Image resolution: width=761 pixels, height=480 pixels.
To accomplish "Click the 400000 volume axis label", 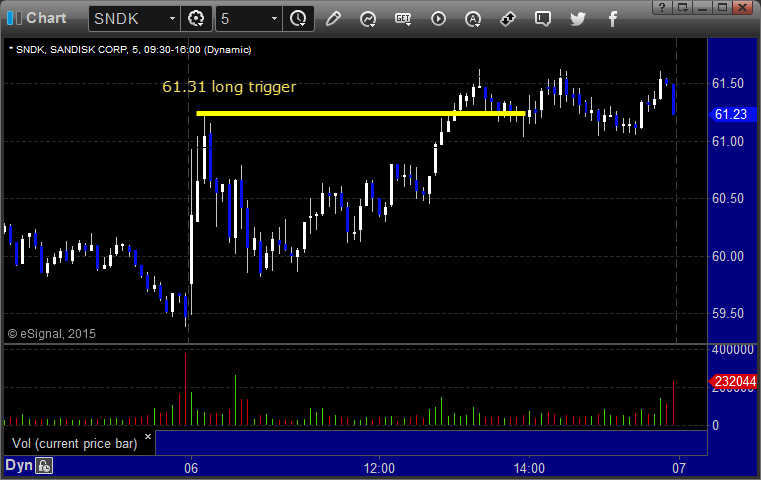I will (733, 350).
